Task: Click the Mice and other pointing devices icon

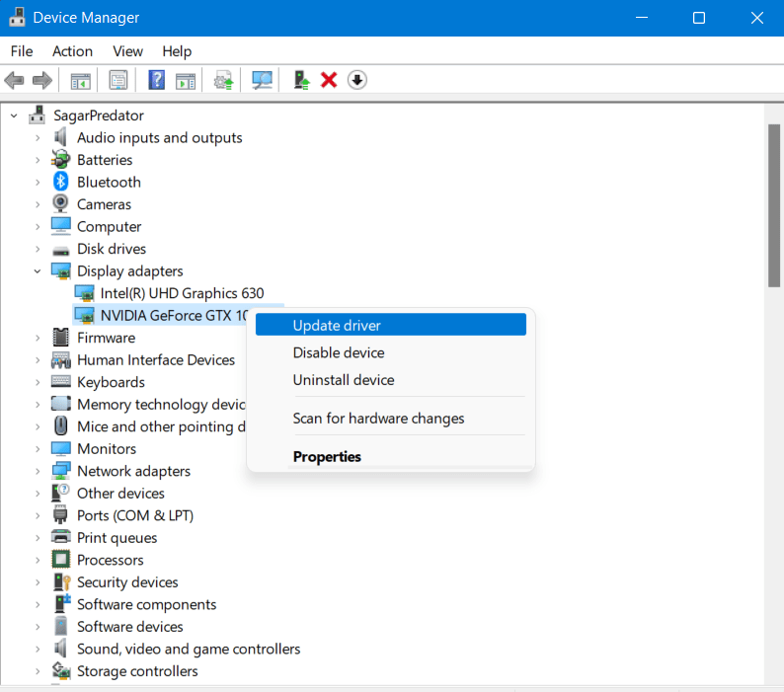Action: 60,426
